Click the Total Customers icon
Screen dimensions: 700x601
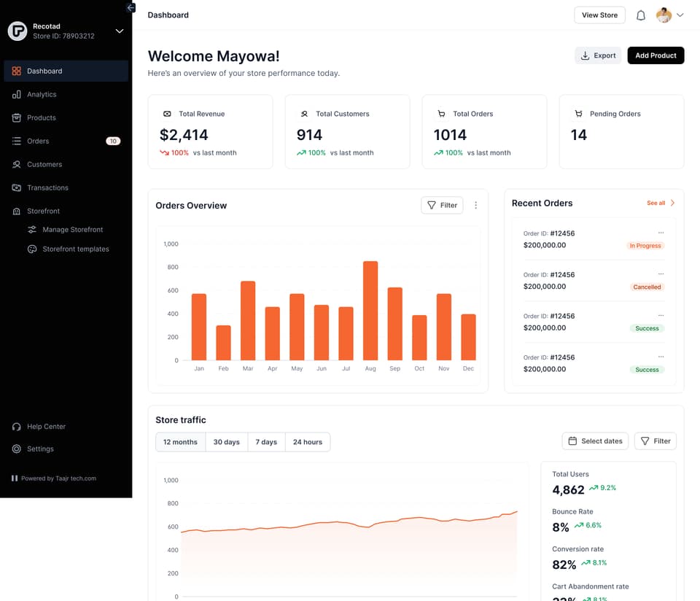point(304,114)
